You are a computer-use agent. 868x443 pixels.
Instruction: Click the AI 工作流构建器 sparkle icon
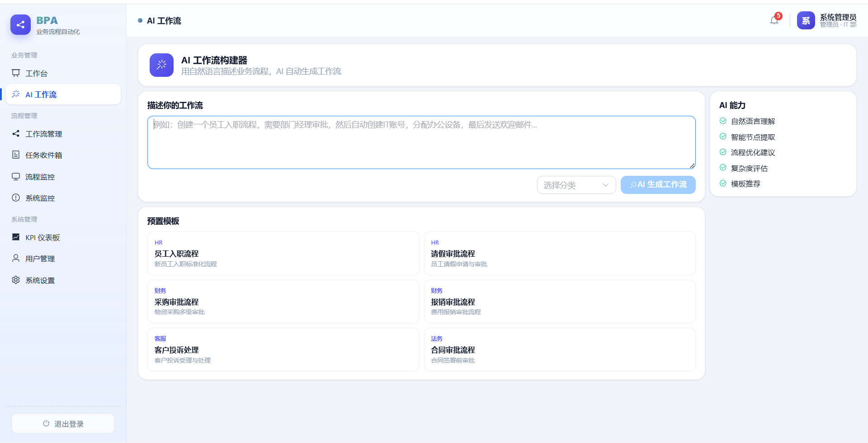tap(161, 65)
